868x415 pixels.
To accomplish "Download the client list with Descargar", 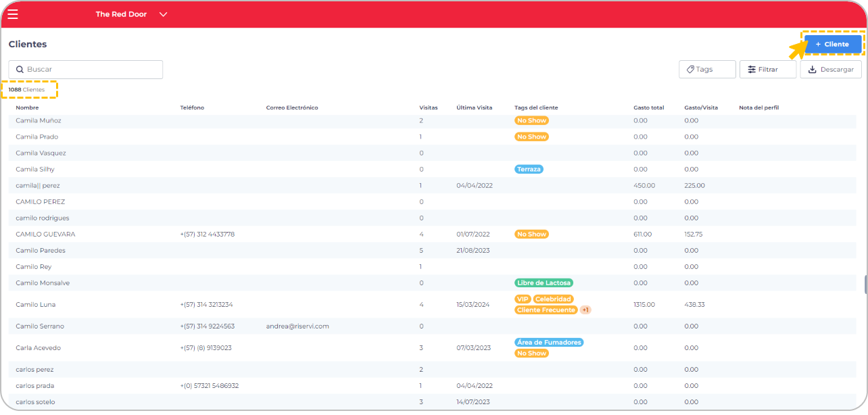I will click(831, 69).
